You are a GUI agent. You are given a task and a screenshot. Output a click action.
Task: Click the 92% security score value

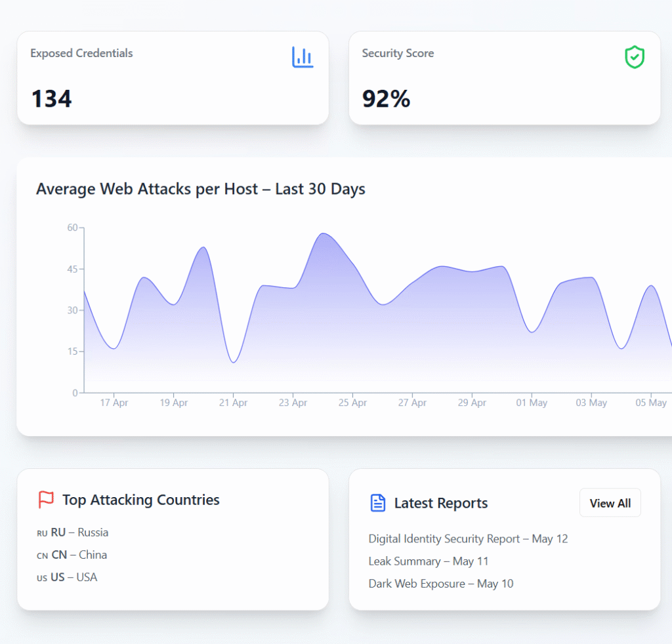(x=386, y=99)
